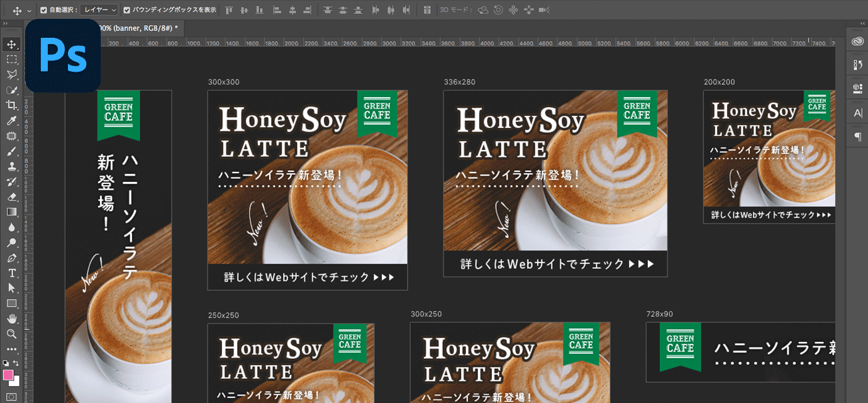This screenshot has width=868, height=403.
Task: Select the Quick Selection tool
Action: tap(11, 90)
